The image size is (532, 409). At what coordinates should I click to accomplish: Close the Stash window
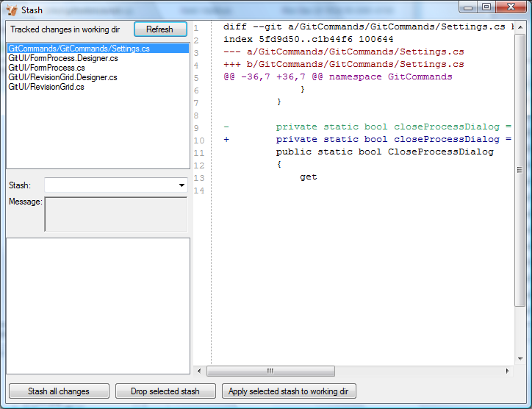pos(511,7)
